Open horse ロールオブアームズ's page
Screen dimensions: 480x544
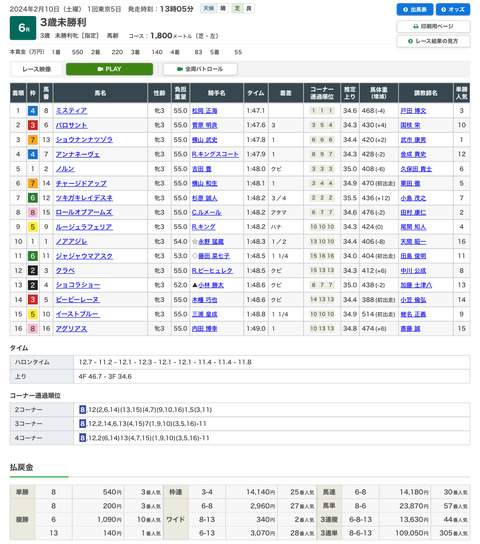(x=84, y=212)
